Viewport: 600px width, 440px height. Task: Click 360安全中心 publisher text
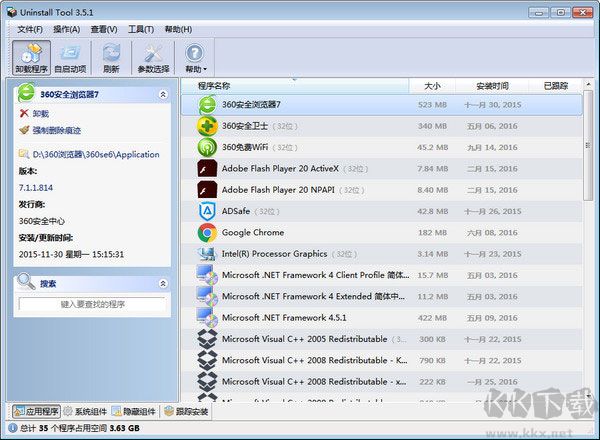click(42, 221)
